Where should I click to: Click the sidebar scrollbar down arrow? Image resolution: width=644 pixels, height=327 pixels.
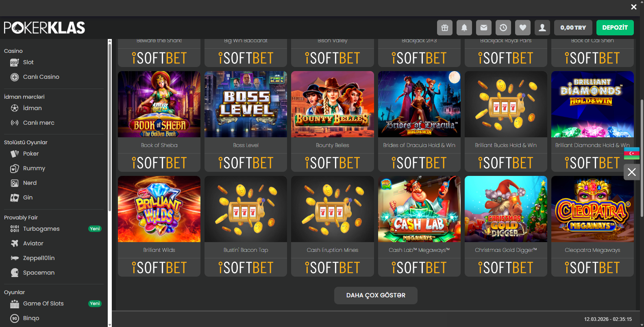pos(109,325)
